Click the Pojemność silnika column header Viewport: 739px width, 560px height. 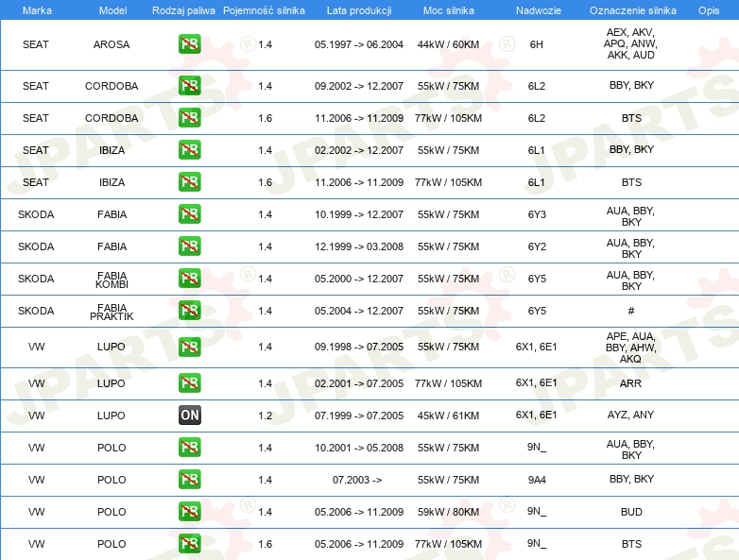pyautogui.click(x=264, y=10)
